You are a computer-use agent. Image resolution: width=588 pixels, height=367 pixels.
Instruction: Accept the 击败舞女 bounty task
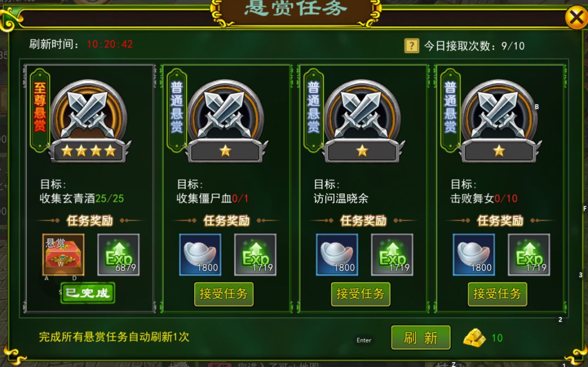click(498, 294)
